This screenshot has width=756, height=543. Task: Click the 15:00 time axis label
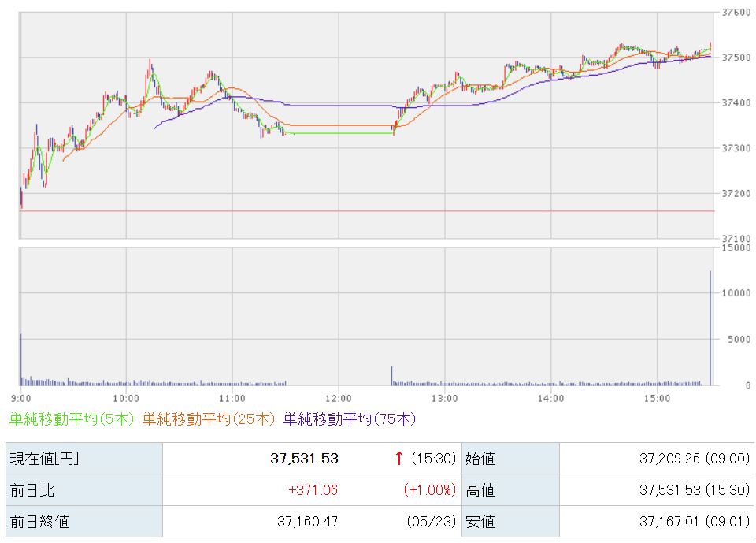click(x=657, y=399)
